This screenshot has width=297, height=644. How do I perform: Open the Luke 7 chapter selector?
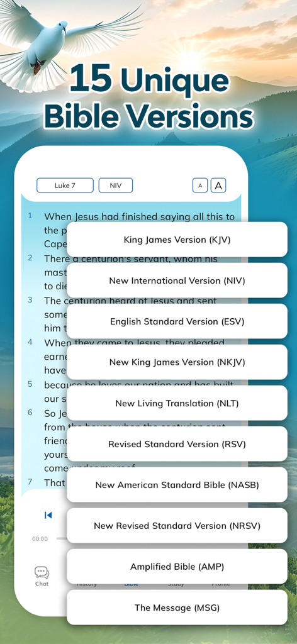tap(65, 186)
